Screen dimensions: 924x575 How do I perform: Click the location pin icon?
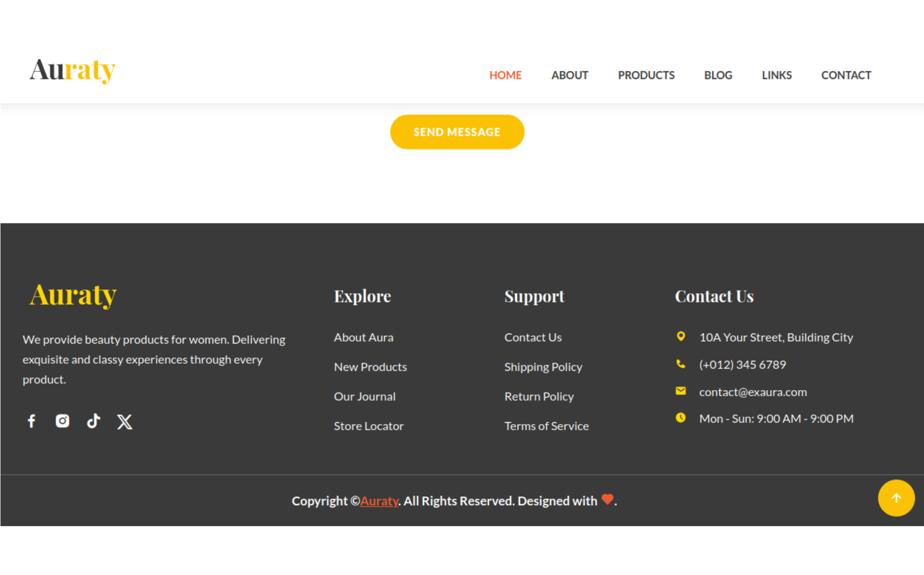tap(680, 336)
